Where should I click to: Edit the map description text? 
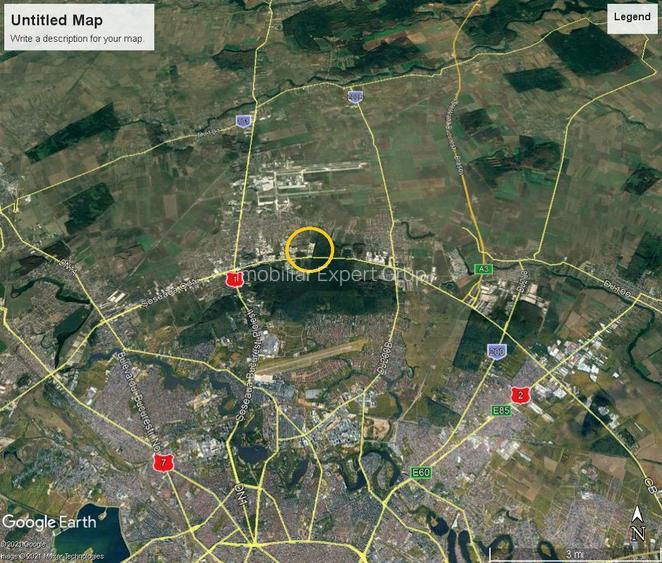pos(77,39)
